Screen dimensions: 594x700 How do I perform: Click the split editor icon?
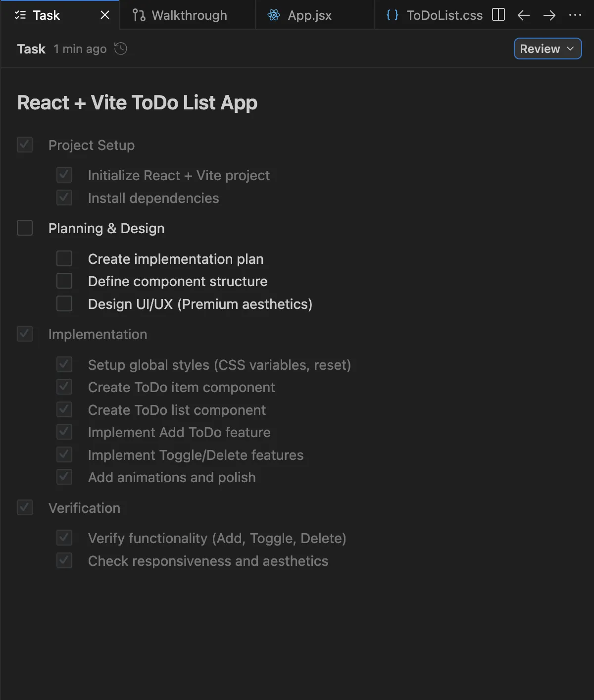tap(498, 15)
